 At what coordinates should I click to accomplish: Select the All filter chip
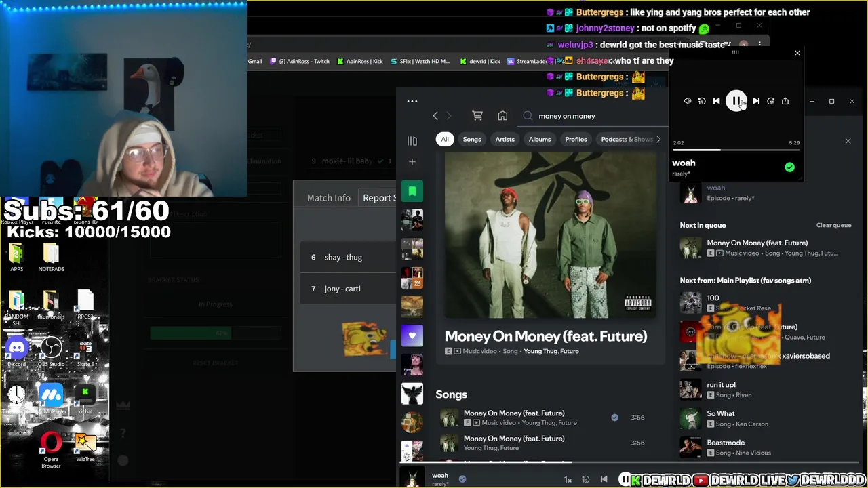[445, 139]
